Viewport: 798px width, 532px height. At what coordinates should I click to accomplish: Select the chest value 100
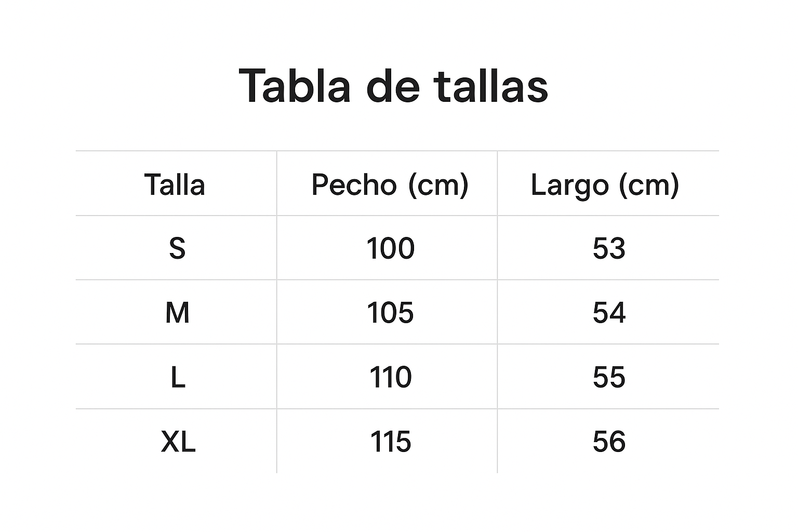tap(390, 248)
